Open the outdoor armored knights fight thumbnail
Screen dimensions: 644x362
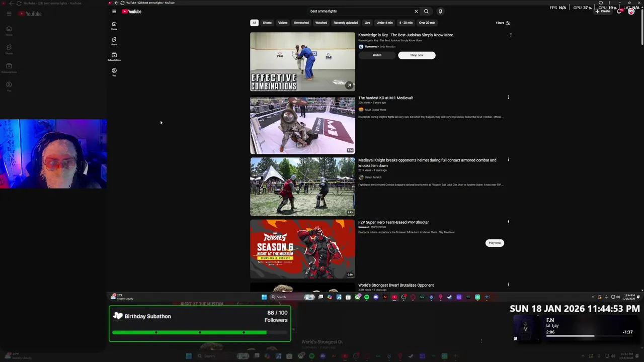[302, 187]
